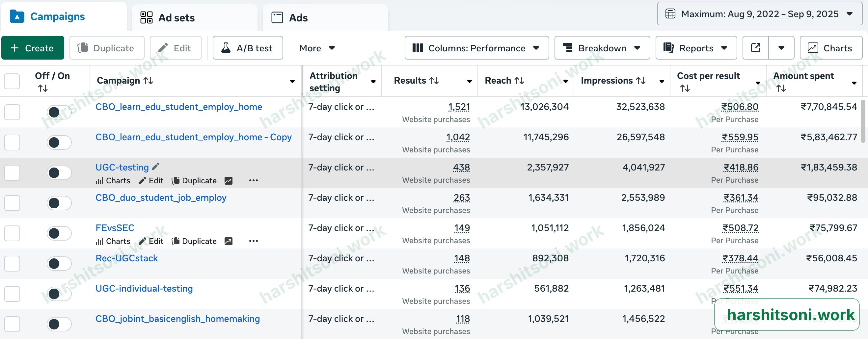Image resolution: width=868 pixels, height=339 pixels.
Task: Open the Breakdown dropdown
Action: click(x=602, y=48)
